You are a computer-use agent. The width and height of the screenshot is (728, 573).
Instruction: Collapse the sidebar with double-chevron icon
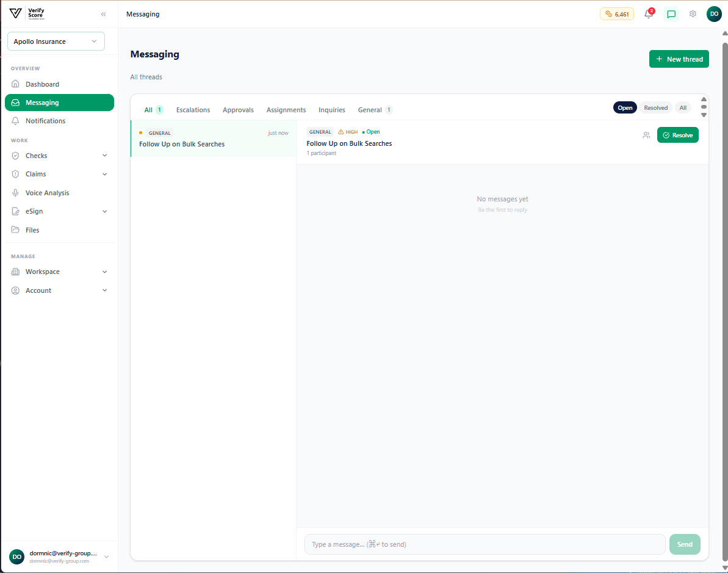click(x=104, y=14)
